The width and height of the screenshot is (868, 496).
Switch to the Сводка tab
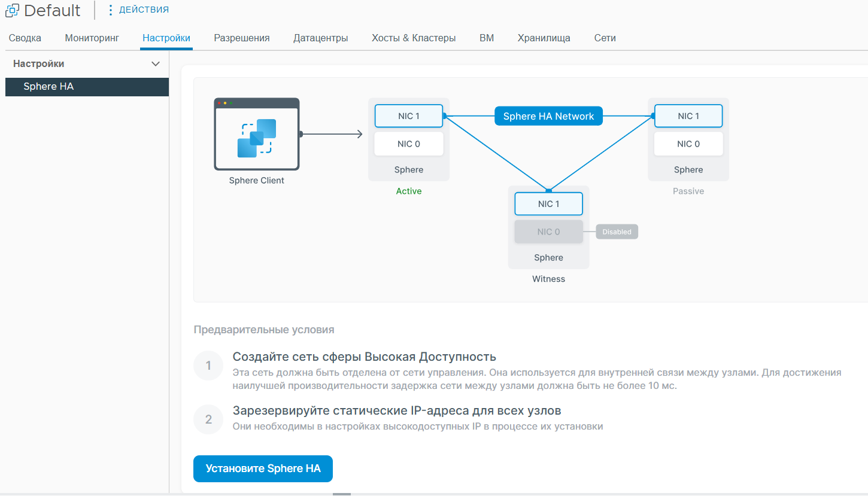click(25, 38)
